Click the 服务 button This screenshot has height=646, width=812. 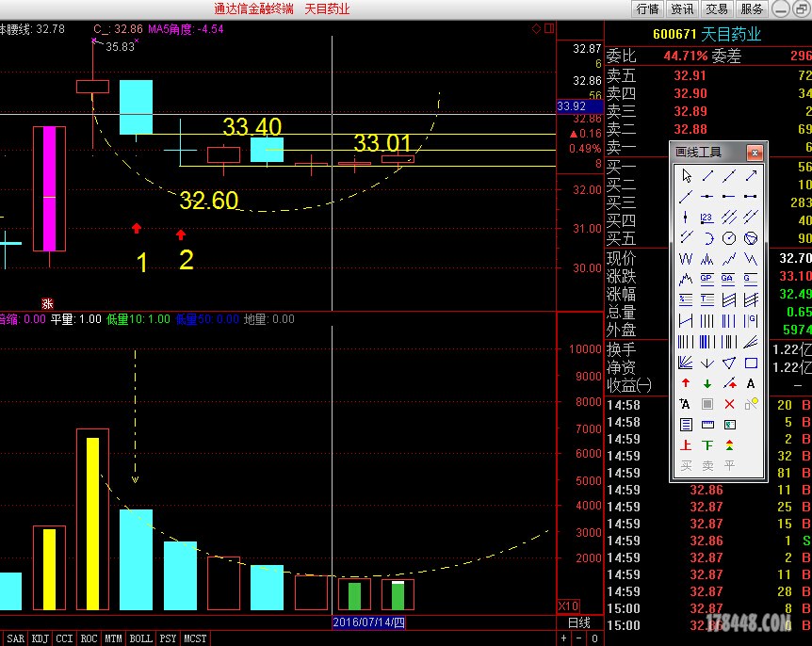[752, 8]
